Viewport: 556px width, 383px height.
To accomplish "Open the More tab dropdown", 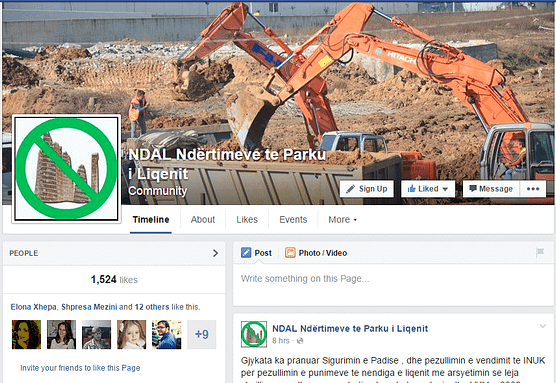I will coord(343,220).
